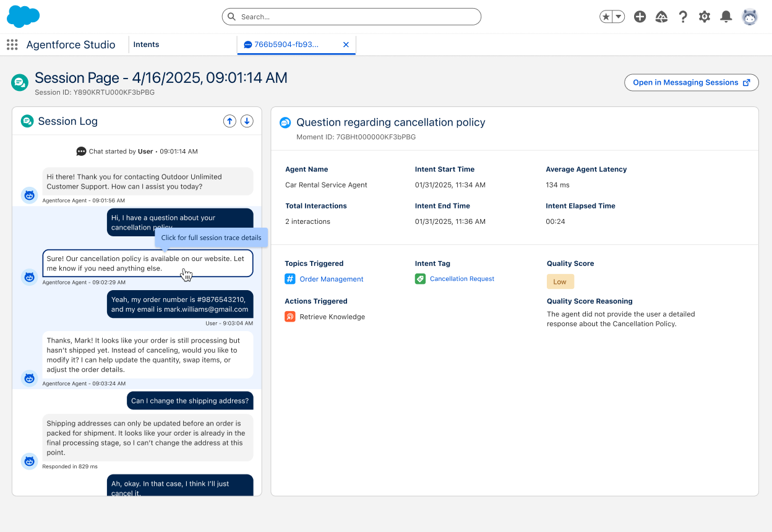
Task: Click in the global Search field
Action: (x=351, y=17)
